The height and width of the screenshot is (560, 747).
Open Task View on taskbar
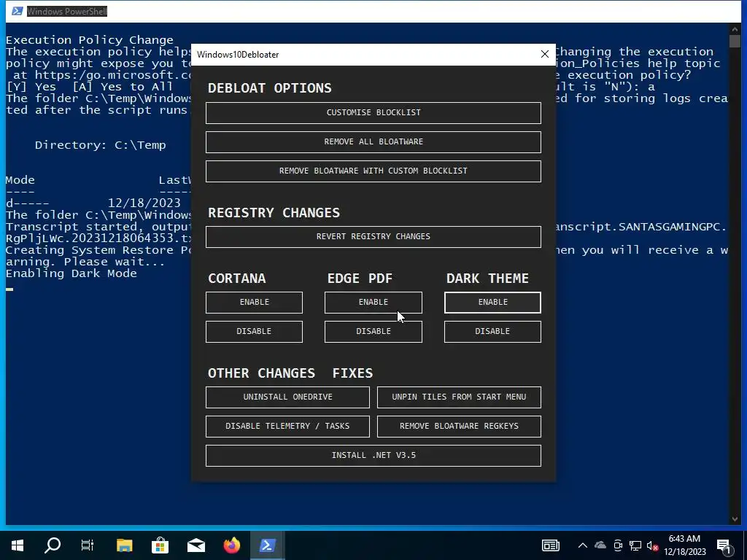[x=88, y=545]
